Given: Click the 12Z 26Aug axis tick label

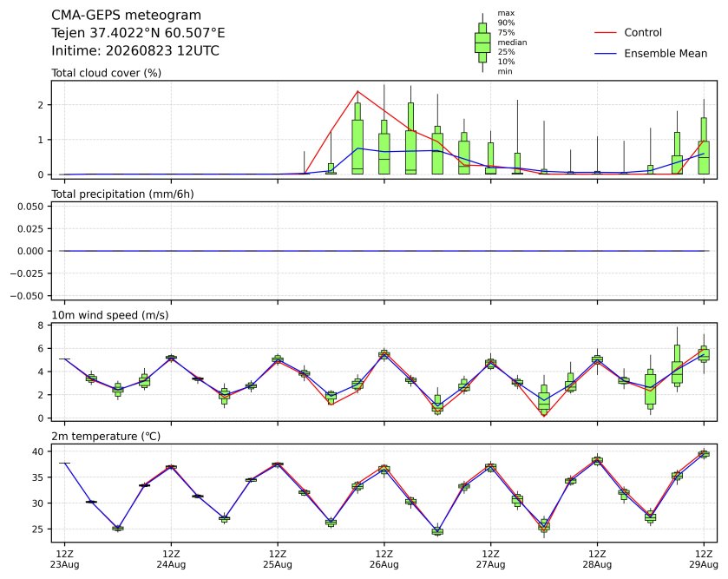Looking at the screenshot, I should pyautogui.click(x=384, y=559).
